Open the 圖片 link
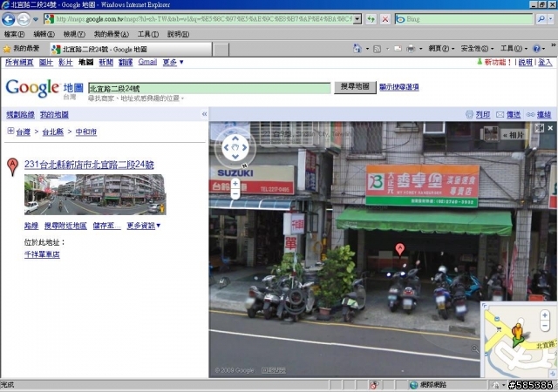 46,63
